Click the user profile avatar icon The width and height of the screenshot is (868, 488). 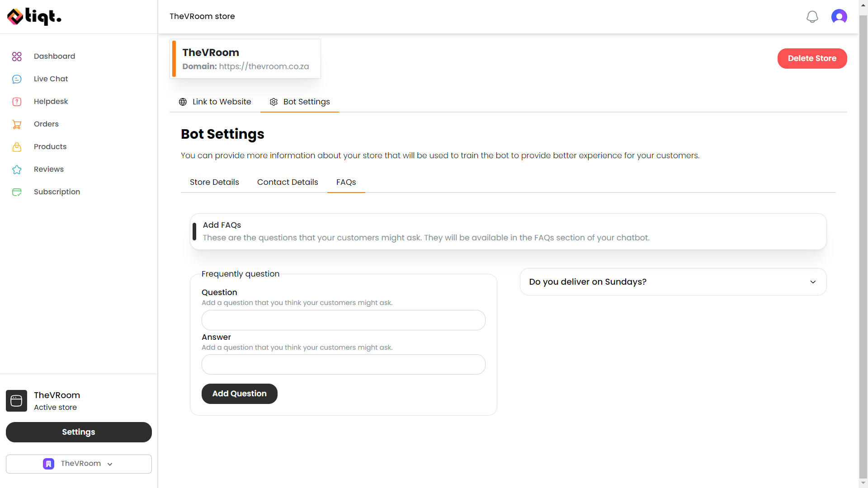tap(839, 17)
